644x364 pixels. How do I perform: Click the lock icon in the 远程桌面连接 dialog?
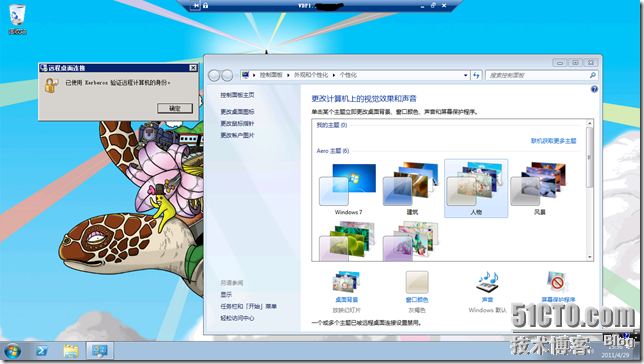coord(51,85)
